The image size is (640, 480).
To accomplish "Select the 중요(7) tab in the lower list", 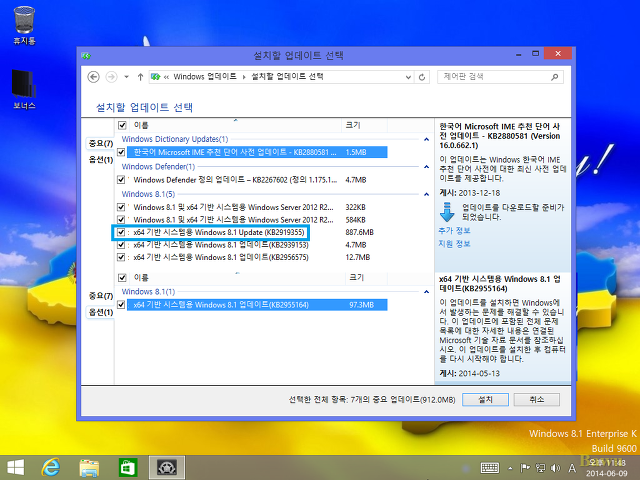I will pyautogui.click(x=100, y=296).
